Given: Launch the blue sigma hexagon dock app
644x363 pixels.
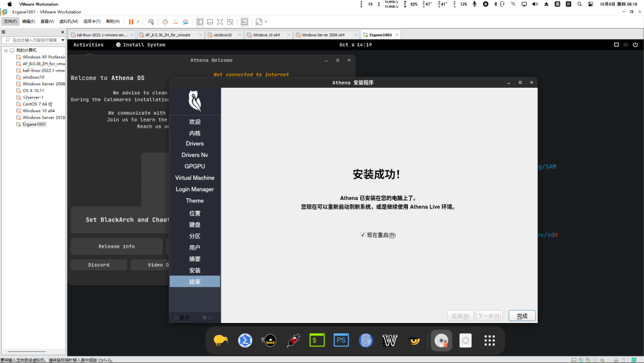Looking at the screenshot, I should tap(245, 340).
